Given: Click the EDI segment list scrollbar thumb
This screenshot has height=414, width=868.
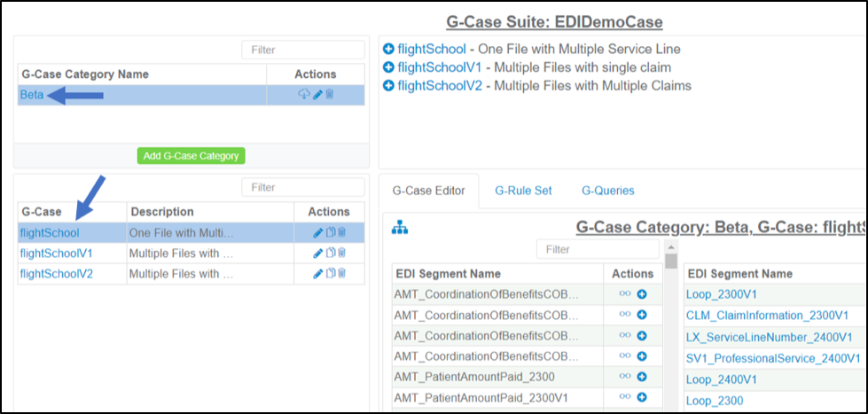Looking at the screenshot, I should point(671,262).
